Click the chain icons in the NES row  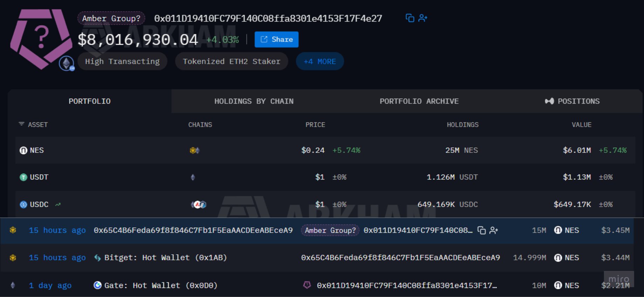click(x=195, y=150)
